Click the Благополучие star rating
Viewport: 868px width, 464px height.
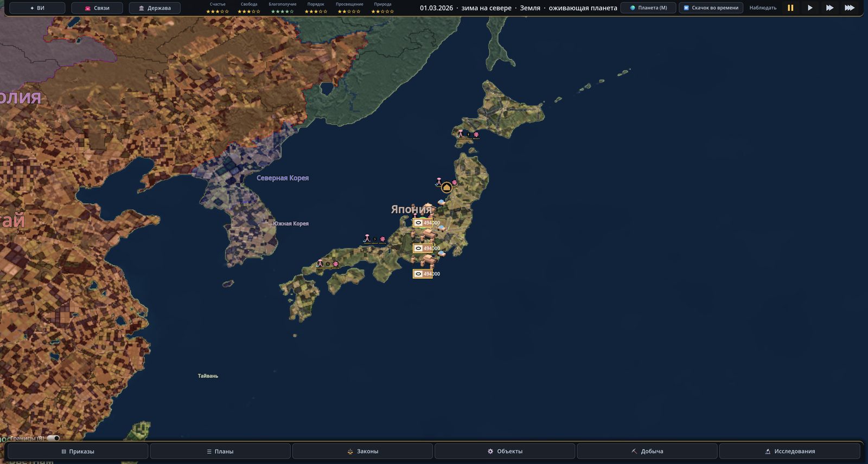(x=282, y=11)
